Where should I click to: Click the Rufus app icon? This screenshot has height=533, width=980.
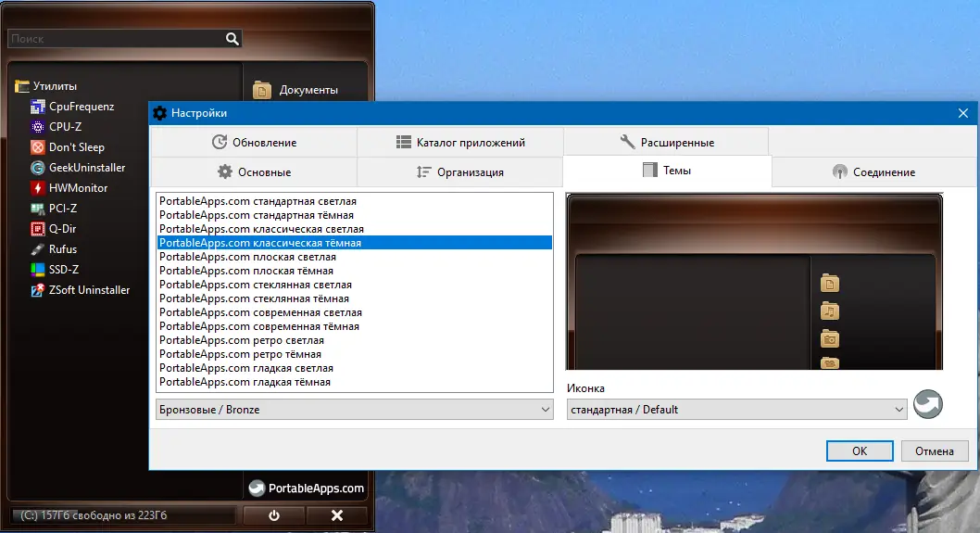tap(37, 249)
